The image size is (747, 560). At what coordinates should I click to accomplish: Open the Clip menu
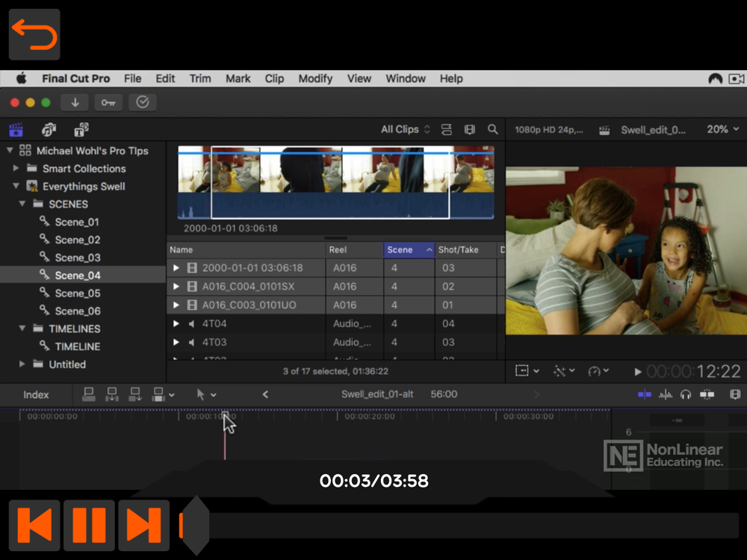pyautogui.click(x=274, y=78)
